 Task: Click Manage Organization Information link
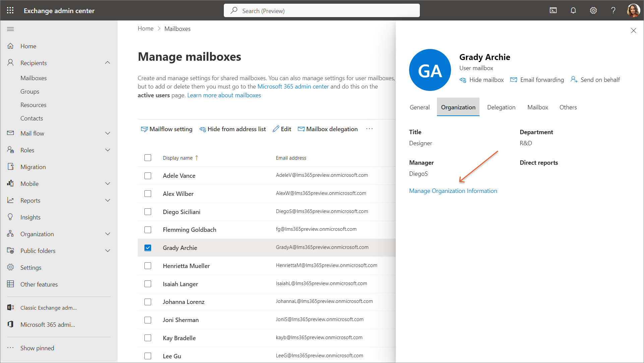coord(453,191)
